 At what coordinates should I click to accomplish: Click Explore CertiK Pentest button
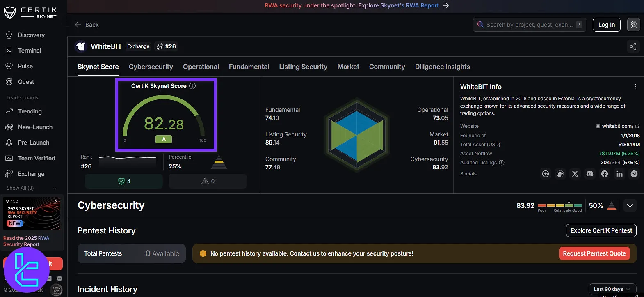coord(601,230)
